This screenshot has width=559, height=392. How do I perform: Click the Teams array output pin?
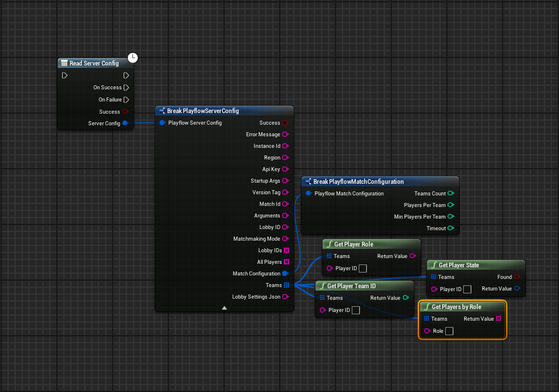[x=286, y=285]
